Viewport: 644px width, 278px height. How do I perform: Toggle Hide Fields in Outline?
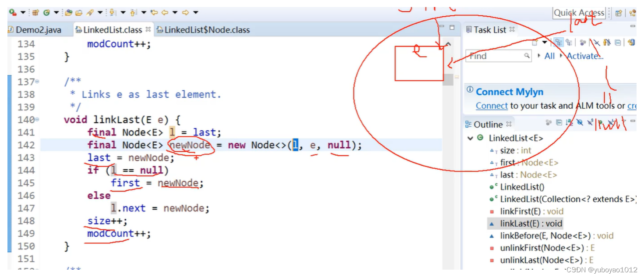(580, 122)
